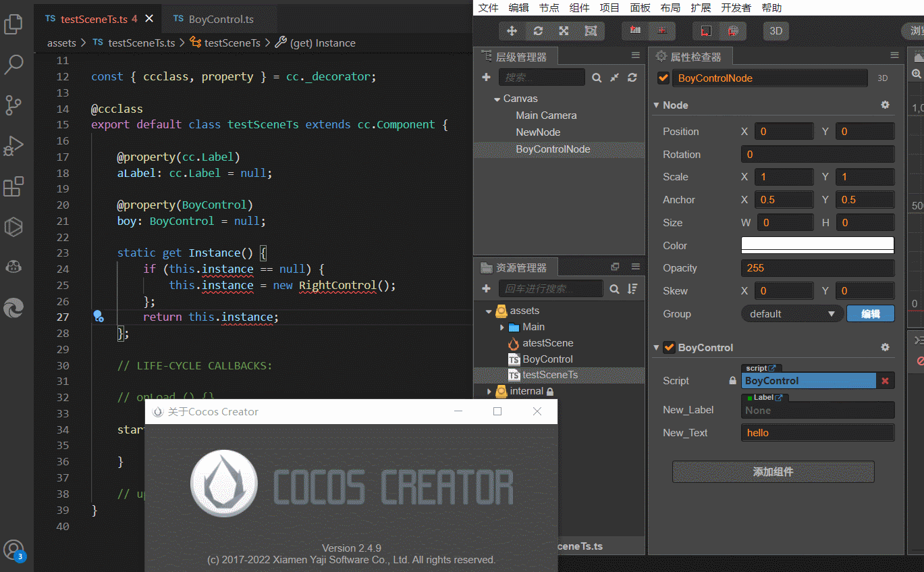Click the hierarchy search magnifier icon
Viewport: 924px width, 572px height.
coord(597,78)
